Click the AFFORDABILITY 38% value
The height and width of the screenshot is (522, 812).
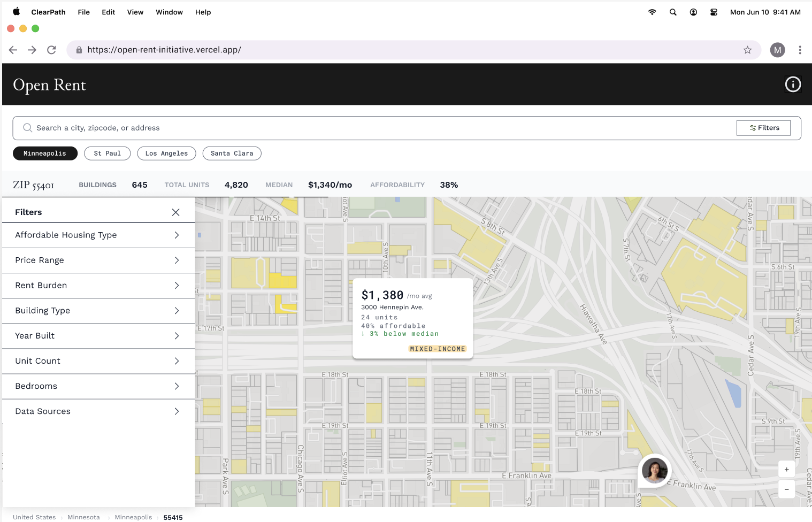[x=449, y=185]
